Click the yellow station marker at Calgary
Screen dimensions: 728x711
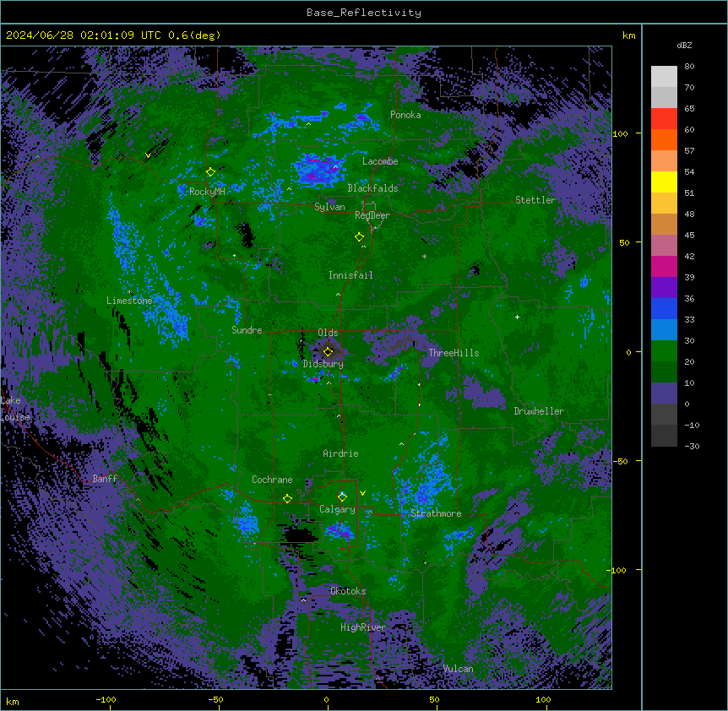click(x=342, y=497)
